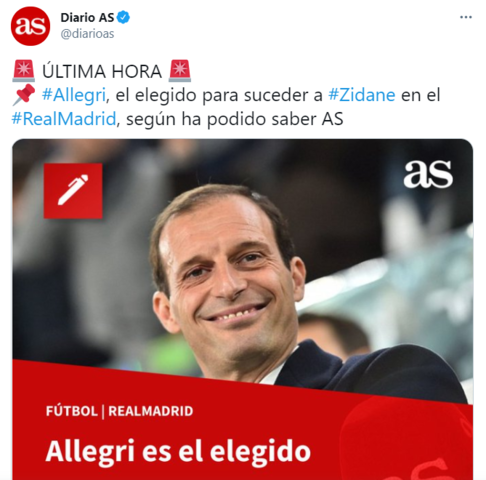Click the white AS logo on the image

coord(428,174)
